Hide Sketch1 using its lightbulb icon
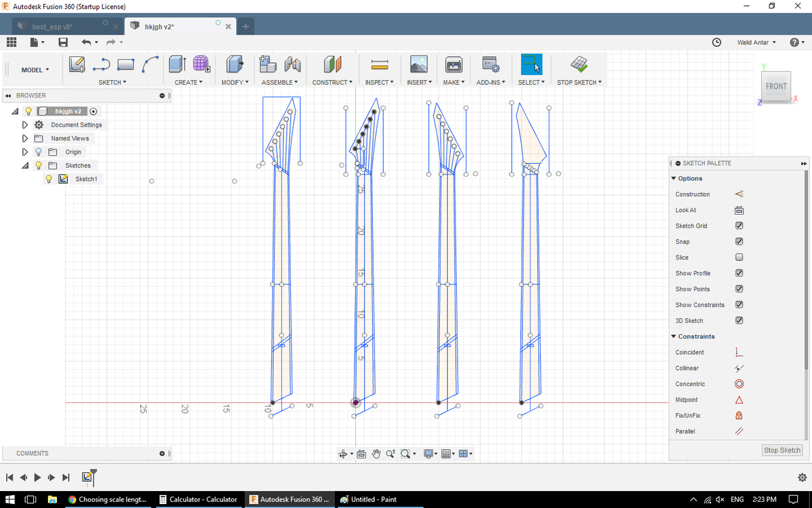 (49, 179)
